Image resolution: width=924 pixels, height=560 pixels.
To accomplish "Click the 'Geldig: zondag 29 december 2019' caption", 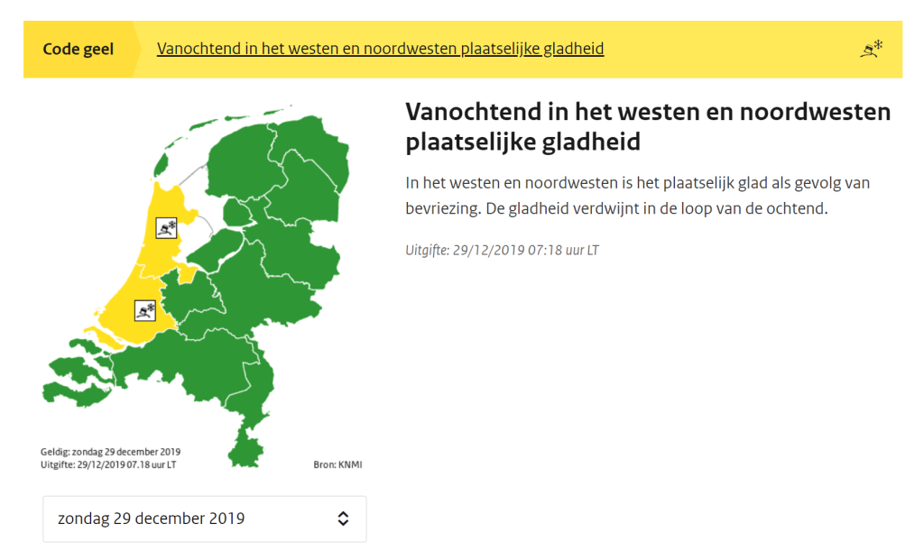I will coord(111,452).
